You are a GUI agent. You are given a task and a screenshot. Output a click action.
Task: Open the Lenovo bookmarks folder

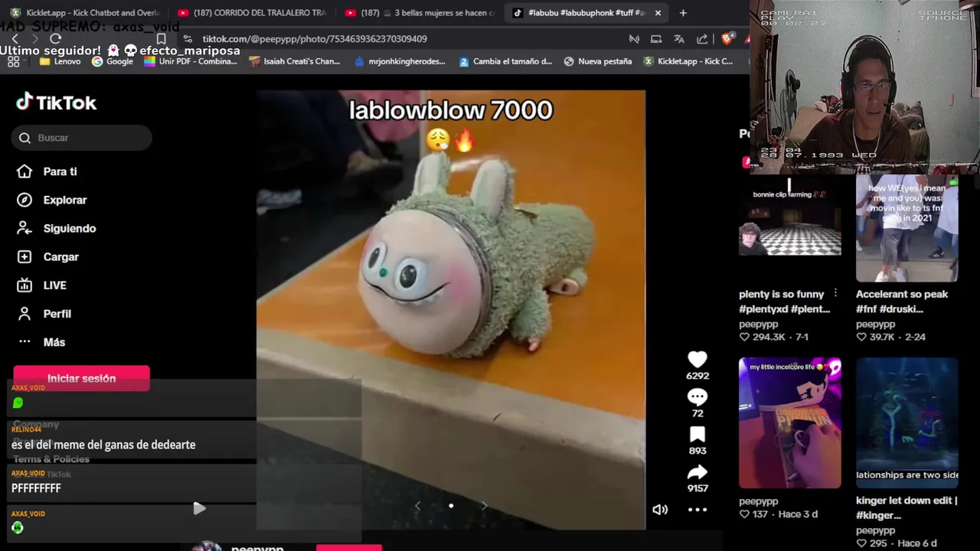tap(60, 61)
